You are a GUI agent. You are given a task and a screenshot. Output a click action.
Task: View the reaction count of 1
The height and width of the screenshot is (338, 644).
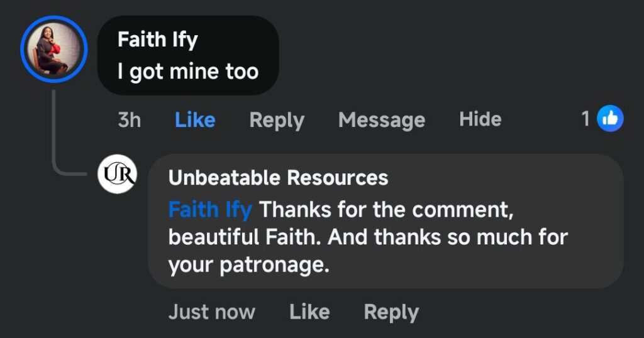pyautogui.click(x=586, y=118)
